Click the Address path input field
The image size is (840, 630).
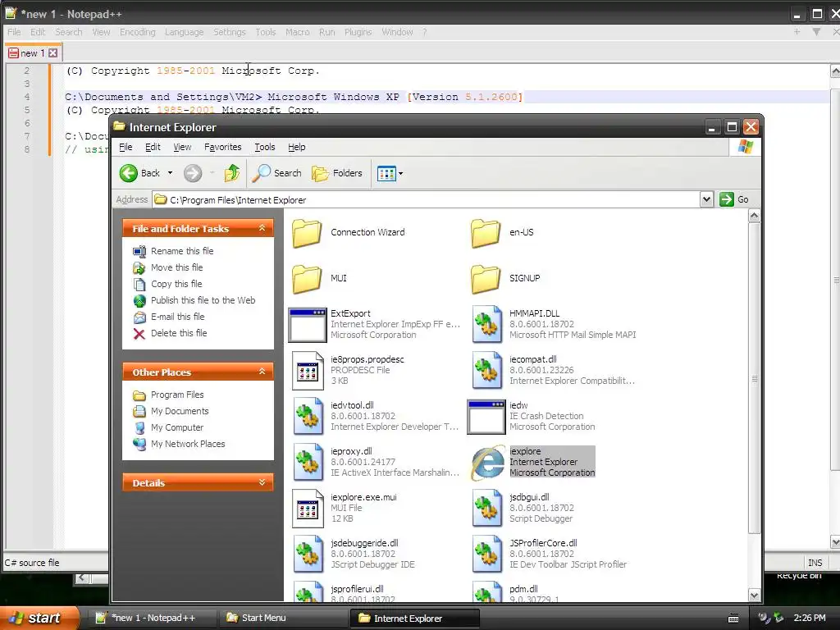click(427, 200)
